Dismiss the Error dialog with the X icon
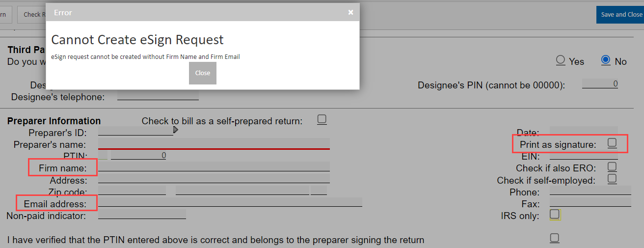The image size is (644, 248). [350, 12]
